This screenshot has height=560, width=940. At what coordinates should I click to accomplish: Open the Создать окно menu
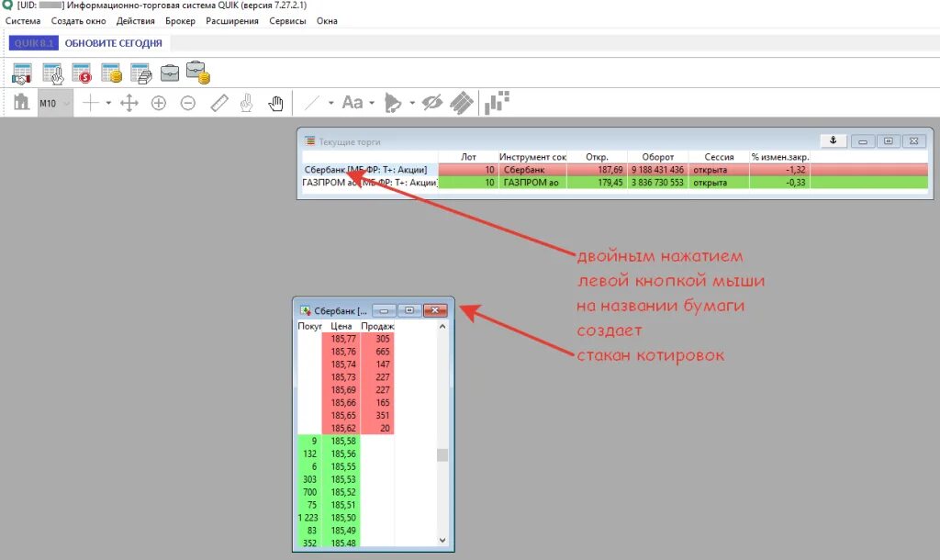tap(79, 21)
